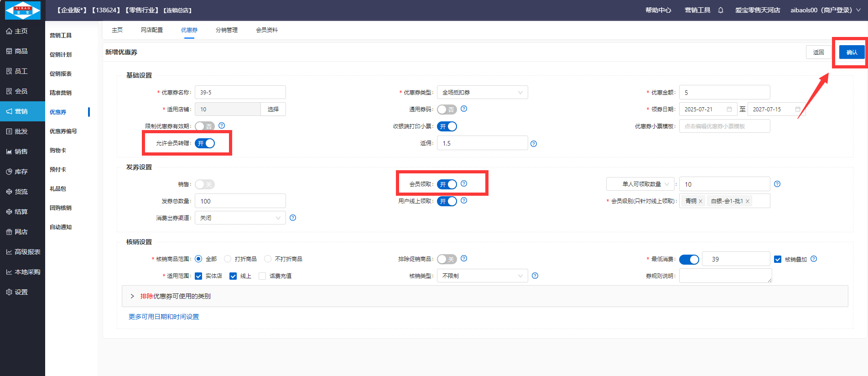Viewport: 868px width, 376px height.
Task: Click the notification bell icon
Action: [x=721, y=10]
